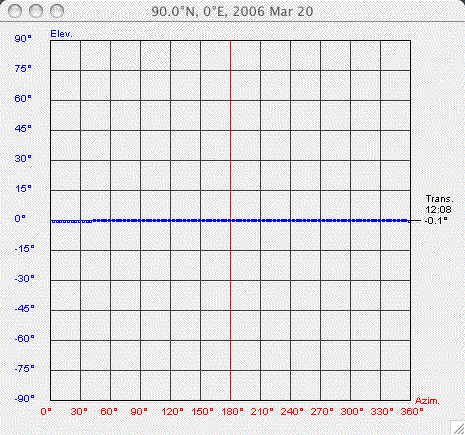Click the leftmost close window button

[15, 11]
